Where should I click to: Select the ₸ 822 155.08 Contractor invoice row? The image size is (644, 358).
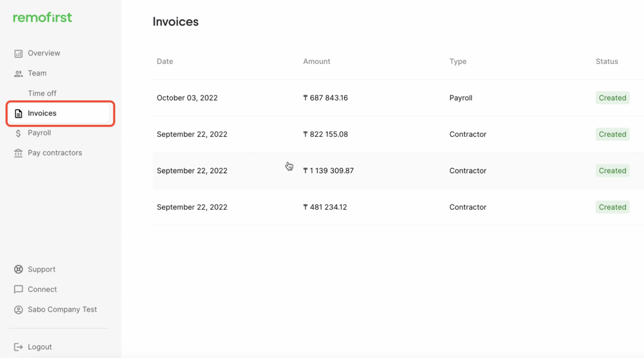click(398, 134)
